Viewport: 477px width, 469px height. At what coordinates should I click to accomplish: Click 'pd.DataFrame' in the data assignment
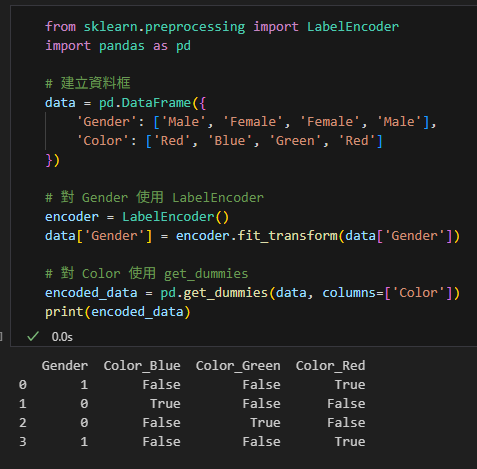click(145, 102)
